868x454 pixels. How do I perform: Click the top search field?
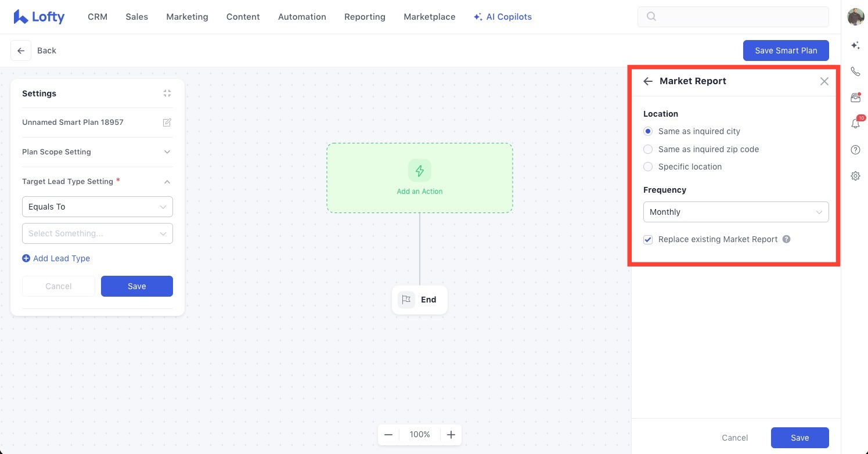[733, 17]
